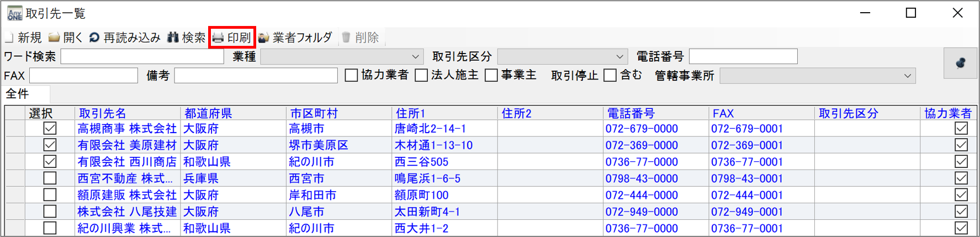
Task: Click the 検索 binoculars search icon
Action: (173, 38)
